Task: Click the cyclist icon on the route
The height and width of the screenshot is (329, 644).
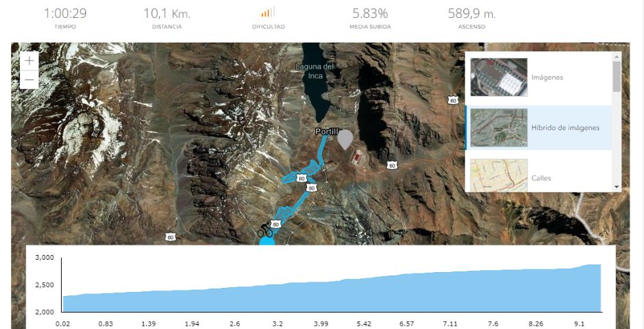Action: (266, 230)
